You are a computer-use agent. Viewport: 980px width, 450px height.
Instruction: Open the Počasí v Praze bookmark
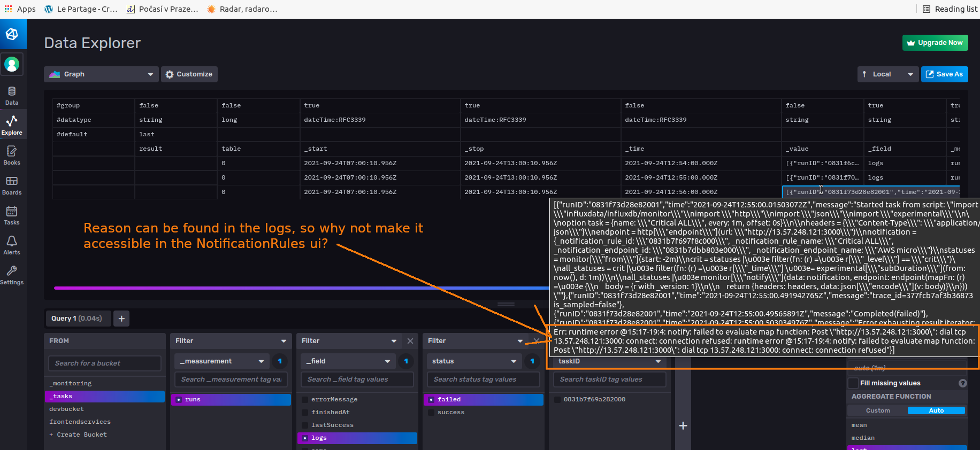162,9
